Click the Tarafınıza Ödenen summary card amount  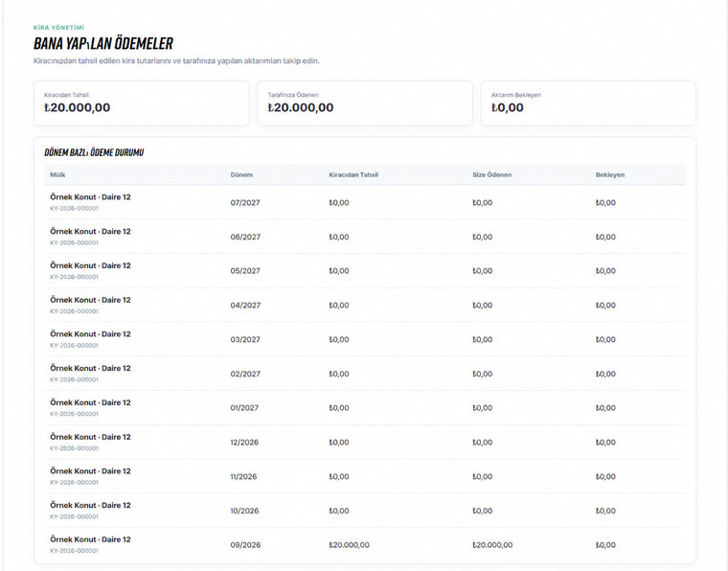[301, 107]
